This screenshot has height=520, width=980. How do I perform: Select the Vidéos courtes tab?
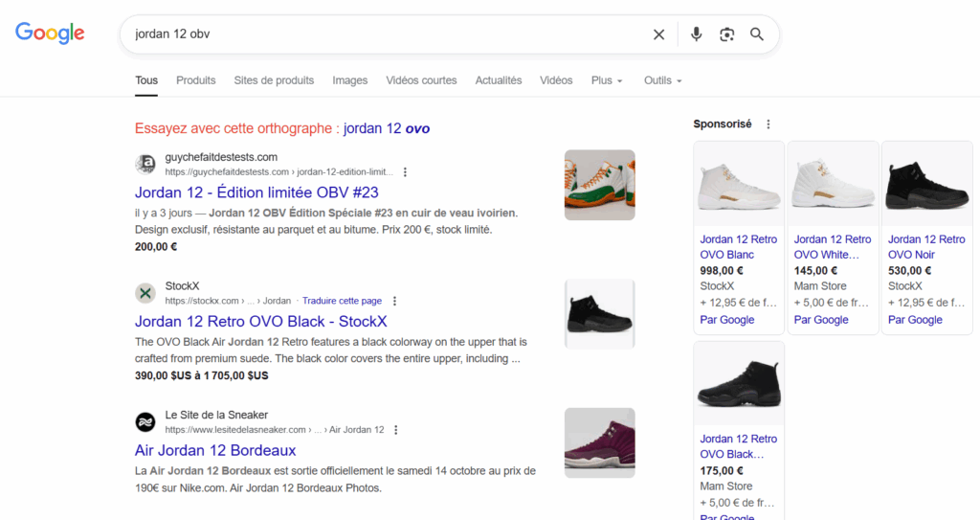tap(421, 80)
